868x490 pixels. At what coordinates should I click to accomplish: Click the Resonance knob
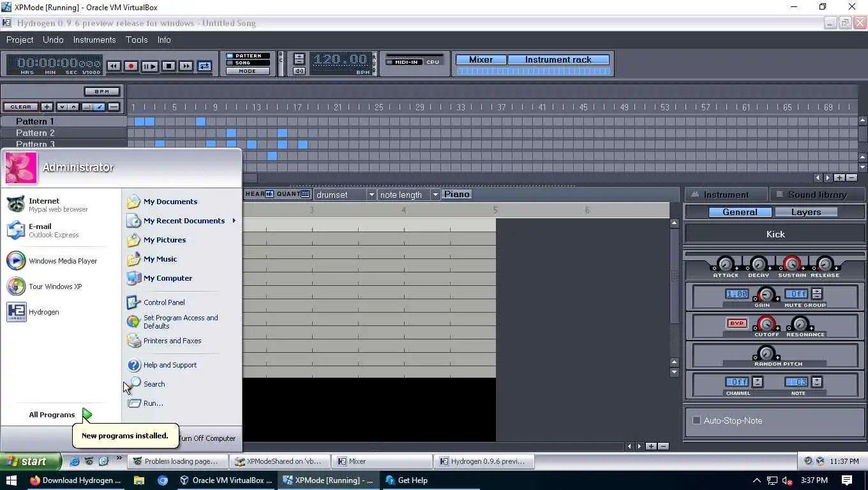point(800,323)
